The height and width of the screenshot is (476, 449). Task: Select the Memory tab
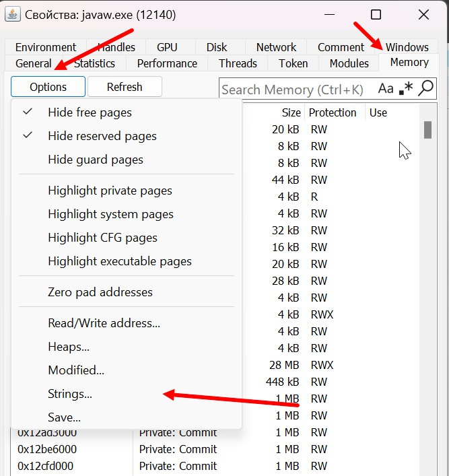pos(409,62)
